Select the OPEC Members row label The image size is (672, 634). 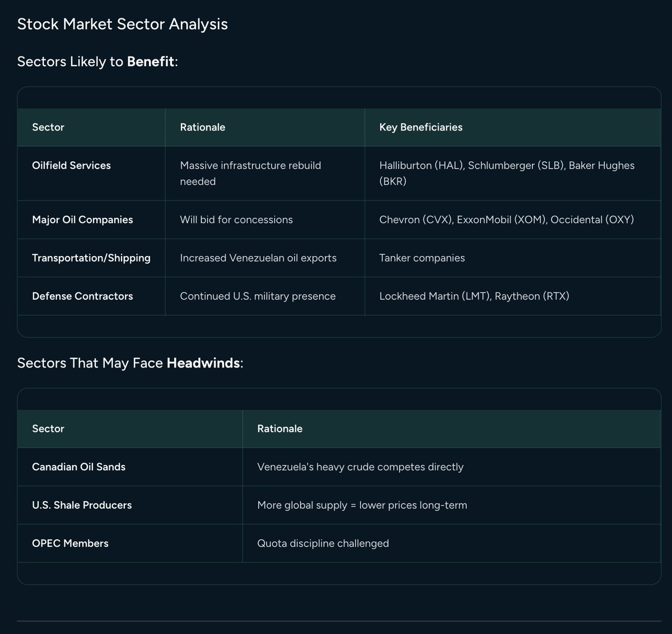70,543
